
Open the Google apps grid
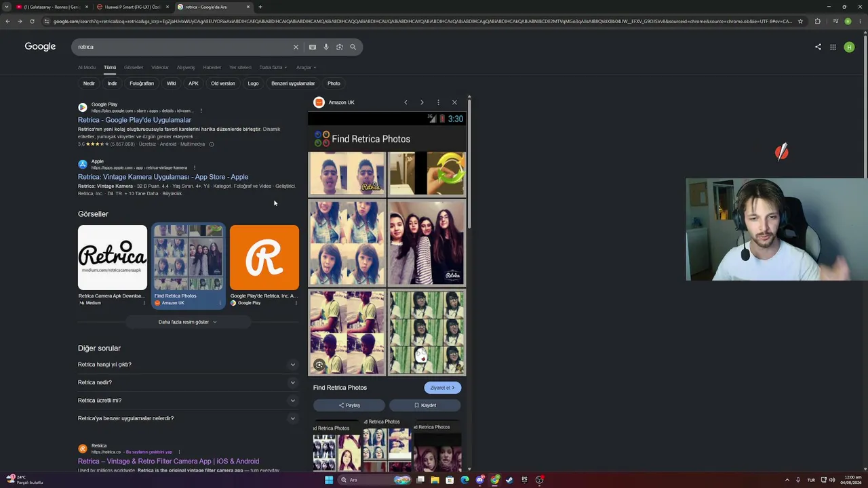833,47
